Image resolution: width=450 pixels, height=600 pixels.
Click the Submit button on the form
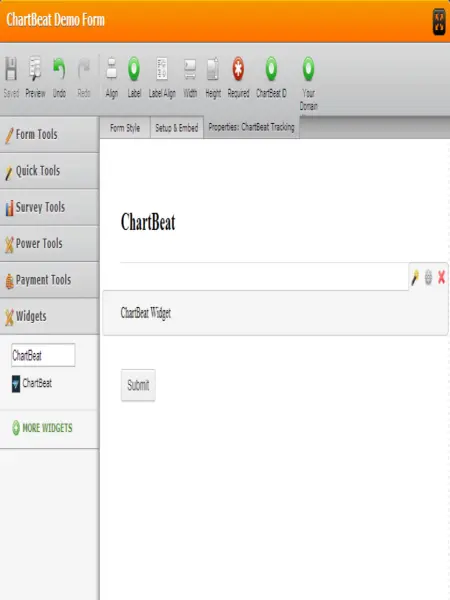coord(138,385)
